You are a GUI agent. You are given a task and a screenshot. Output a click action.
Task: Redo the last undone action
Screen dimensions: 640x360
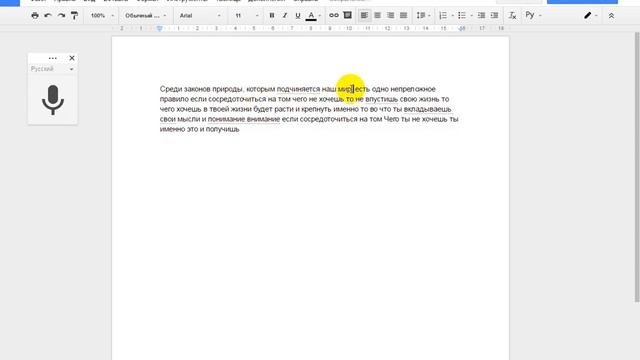(61, 16)
